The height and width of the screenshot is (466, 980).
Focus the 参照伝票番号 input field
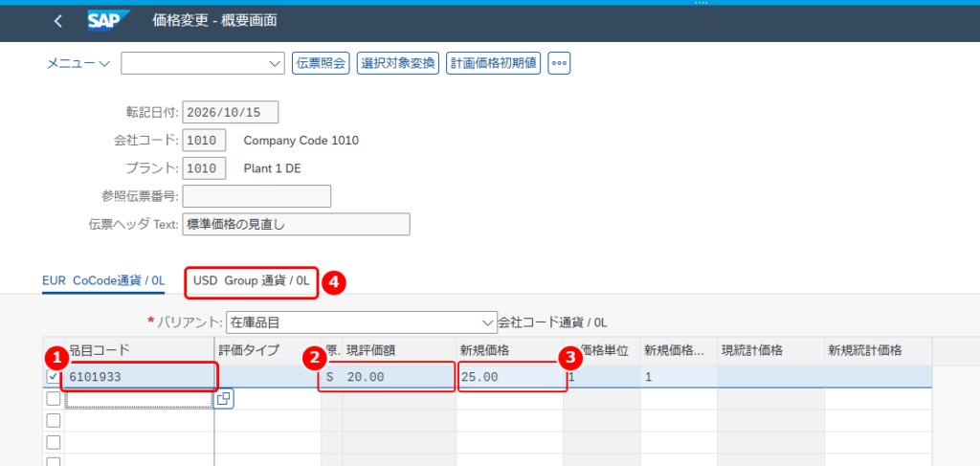[256, 196]
